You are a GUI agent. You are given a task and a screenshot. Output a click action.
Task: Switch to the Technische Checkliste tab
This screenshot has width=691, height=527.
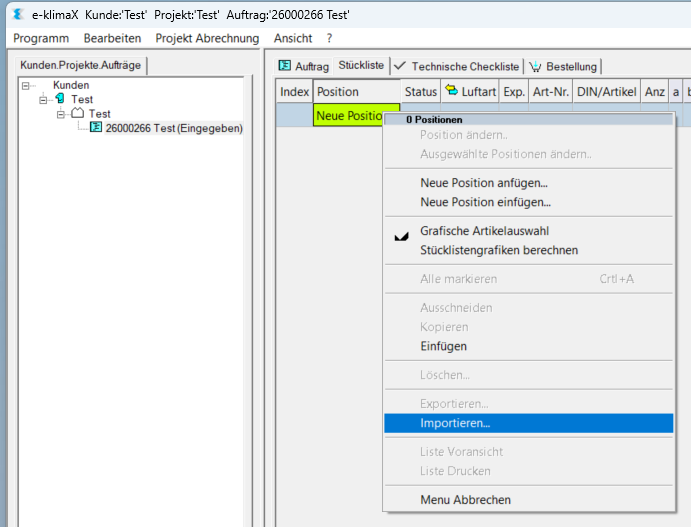tap(457, 67)
